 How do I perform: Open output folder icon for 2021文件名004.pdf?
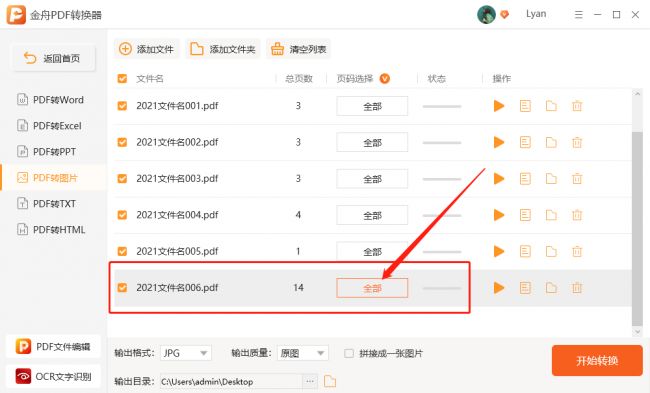click(551, 215)
